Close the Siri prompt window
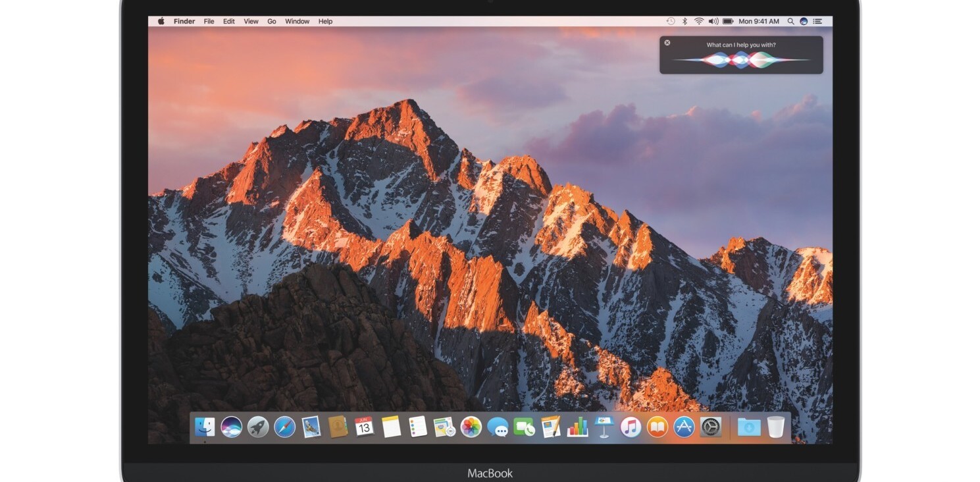 pyautogui.click(x=667, y=43)
